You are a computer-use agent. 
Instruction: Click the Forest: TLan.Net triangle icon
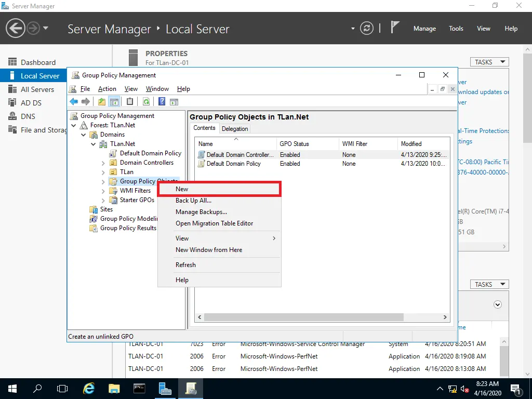tap(84, 125)
